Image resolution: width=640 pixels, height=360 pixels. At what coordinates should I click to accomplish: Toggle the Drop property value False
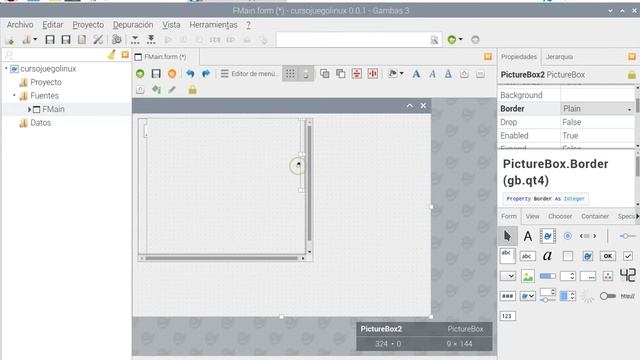click(x=597, y=122)
